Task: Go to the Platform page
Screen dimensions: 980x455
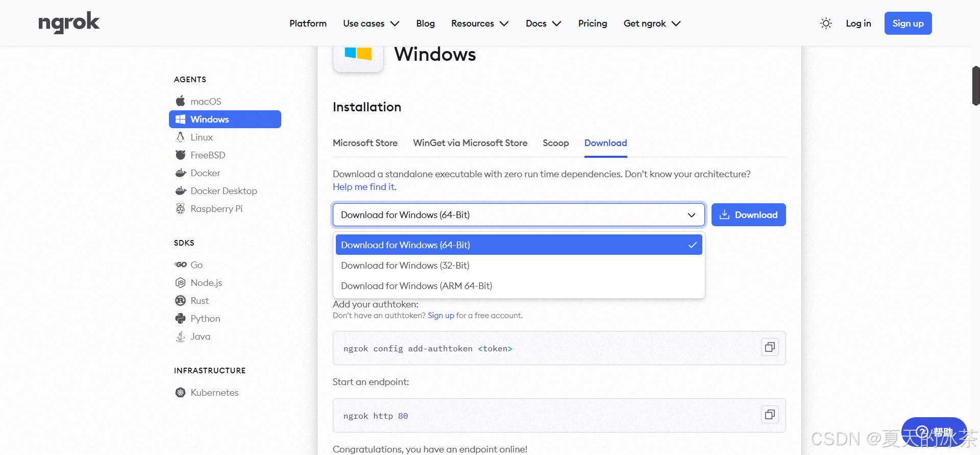Action: click(x=308, y=23)
